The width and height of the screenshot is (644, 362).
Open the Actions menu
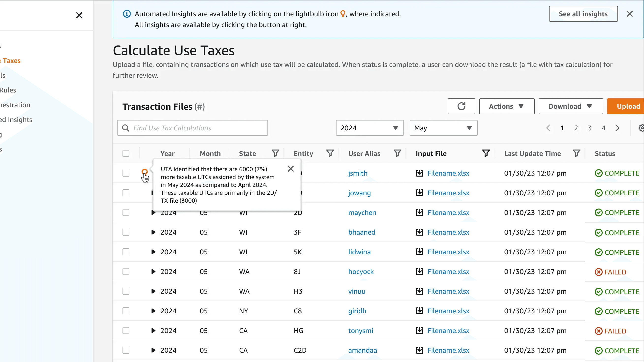(506, 106)
